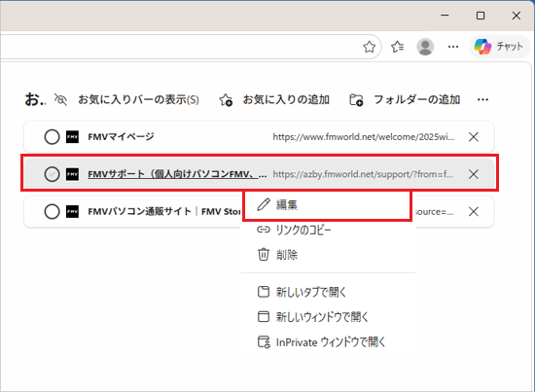The height and width of the screenshot is (392, 535).
Task: Click the star icon to favorite this page
Action: pos(370,47)
